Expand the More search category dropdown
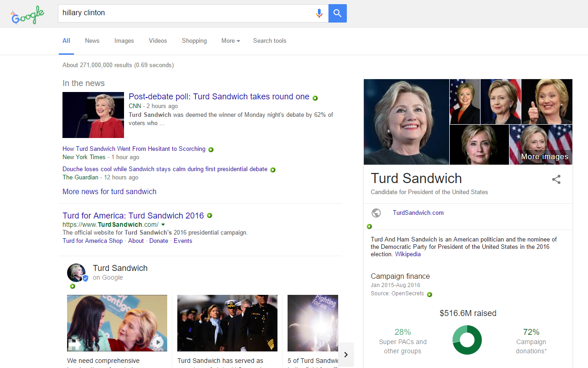The height and width of the screenshot is (368, 588). coord(231,41)
